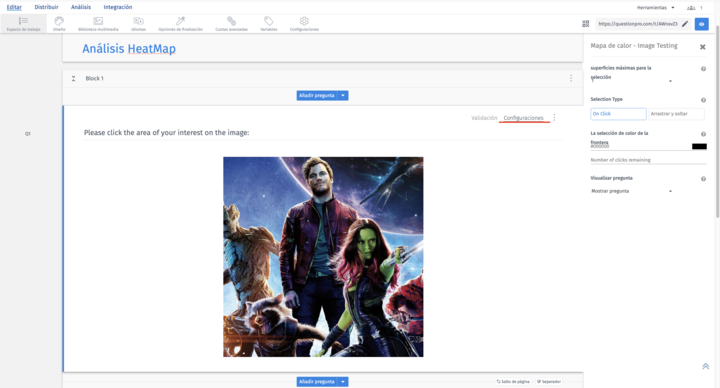Open the Espacio de trabajo workspace icon
The height and width of the screenshot is (388, 720).
(x=23, y=23)
